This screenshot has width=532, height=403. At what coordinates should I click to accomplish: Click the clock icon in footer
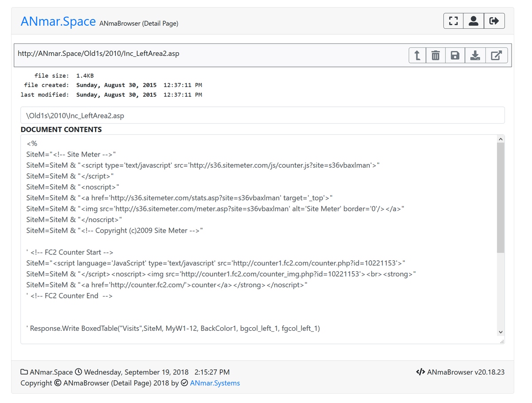[x=78, y=372]
